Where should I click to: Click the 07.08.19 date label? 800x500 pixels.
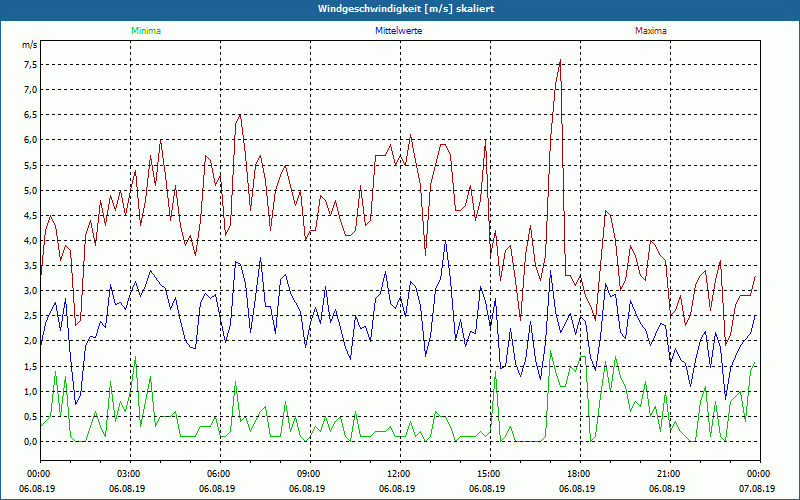pyautogui.click(x=757, y=488)
